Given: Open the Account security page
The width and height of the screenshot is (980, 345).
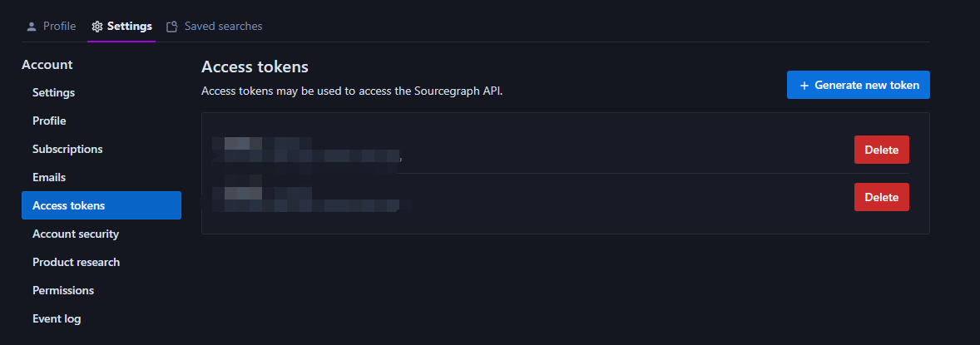Looking at the screenshot, I should [76, 234].
